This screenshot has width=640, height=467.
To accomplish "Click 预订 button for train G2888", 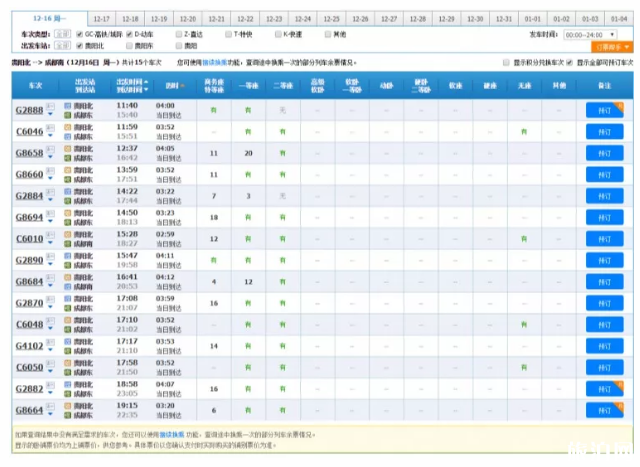I will (x=604, y=110).
